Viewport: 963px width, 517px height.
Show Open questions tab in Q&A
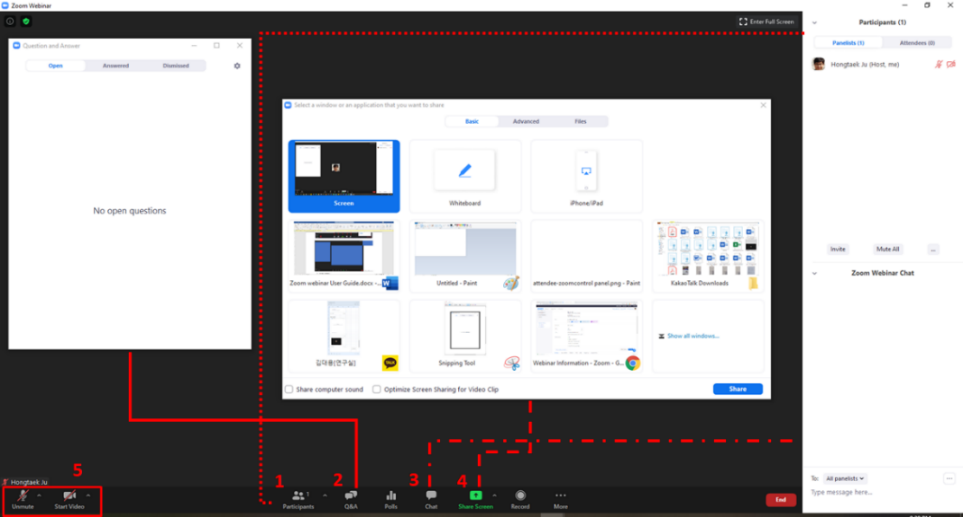pyautogui.click(x=55, y=66)
